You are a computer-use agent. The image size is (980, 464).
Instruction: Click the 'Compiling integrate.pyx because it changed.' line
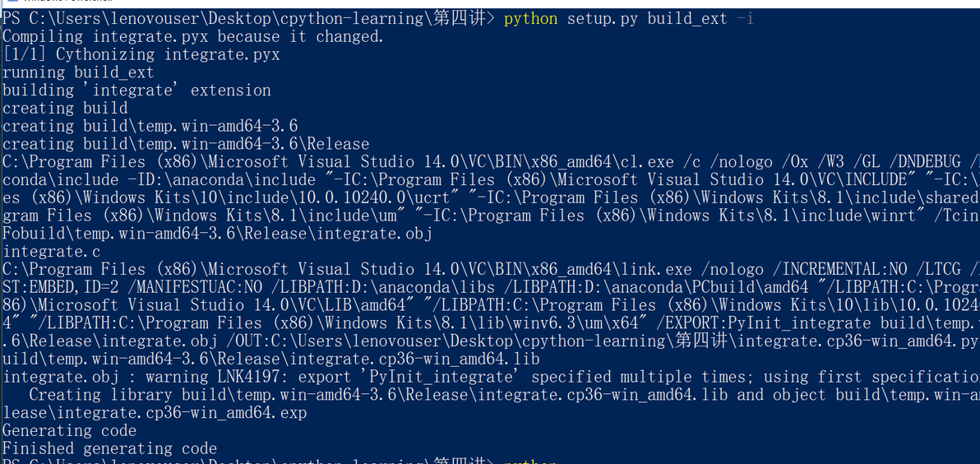[x=192, y=36]
